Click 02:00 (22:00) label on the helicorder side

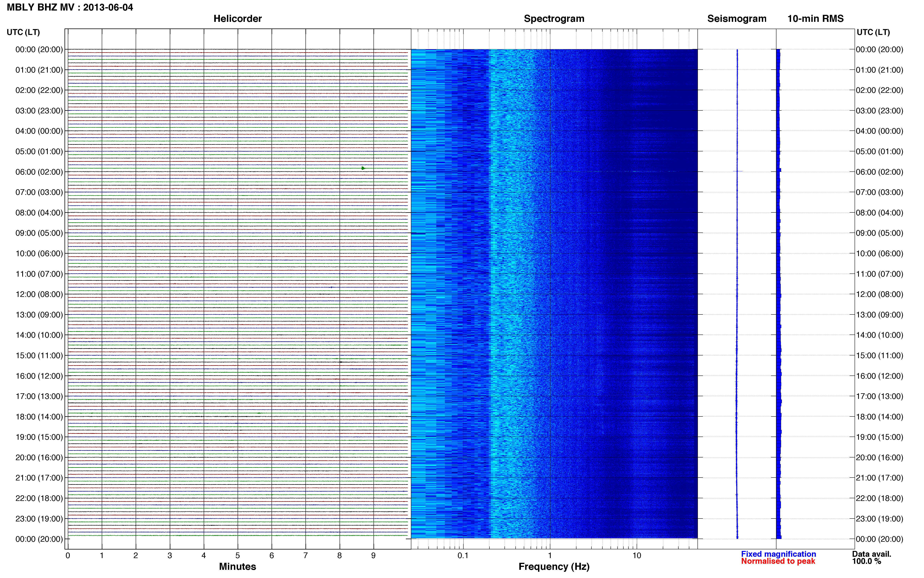pyautogui.click(x=39, y=90)
